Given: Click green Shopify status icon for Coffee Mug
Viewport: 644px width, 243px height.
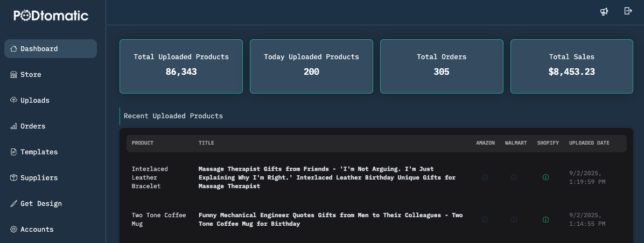Looking at the screenshot, I should click(x=546, y=220).
